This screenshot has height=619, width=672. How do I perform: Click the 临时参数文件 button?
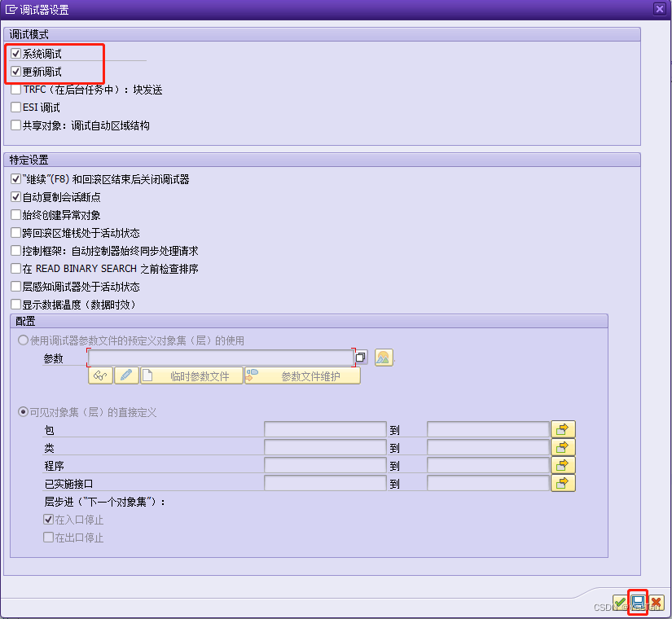(200, 375)
